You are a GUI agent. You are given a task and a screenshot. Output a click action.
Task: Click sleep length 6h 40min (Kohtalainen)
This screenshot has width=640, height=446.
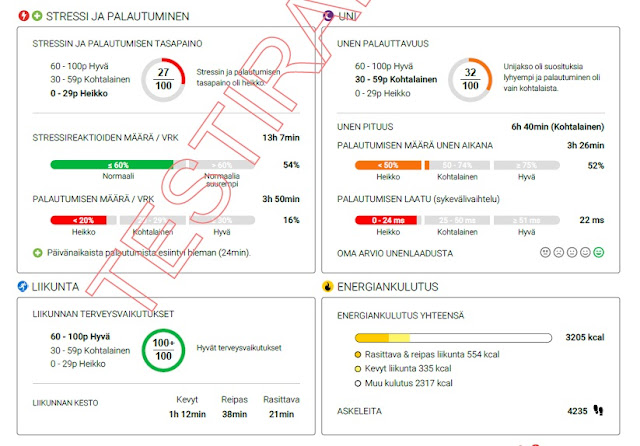(558, 127)
